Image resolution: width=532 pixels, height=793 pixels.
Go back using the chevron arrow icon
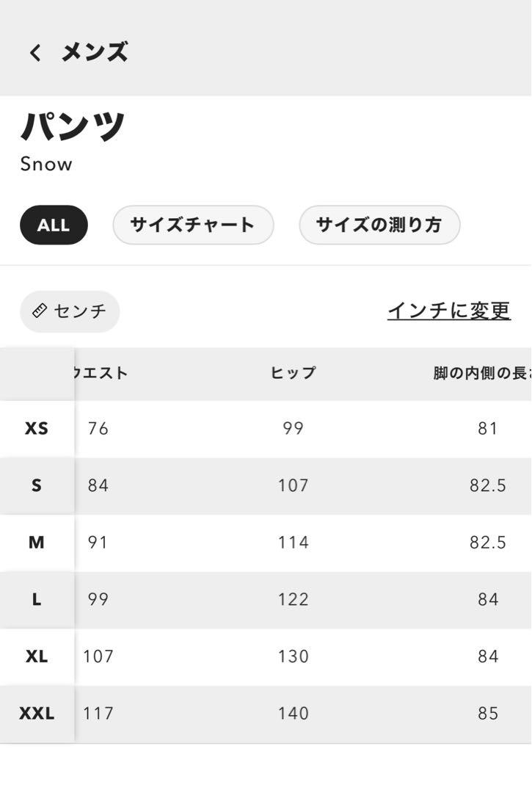[35, 53]
